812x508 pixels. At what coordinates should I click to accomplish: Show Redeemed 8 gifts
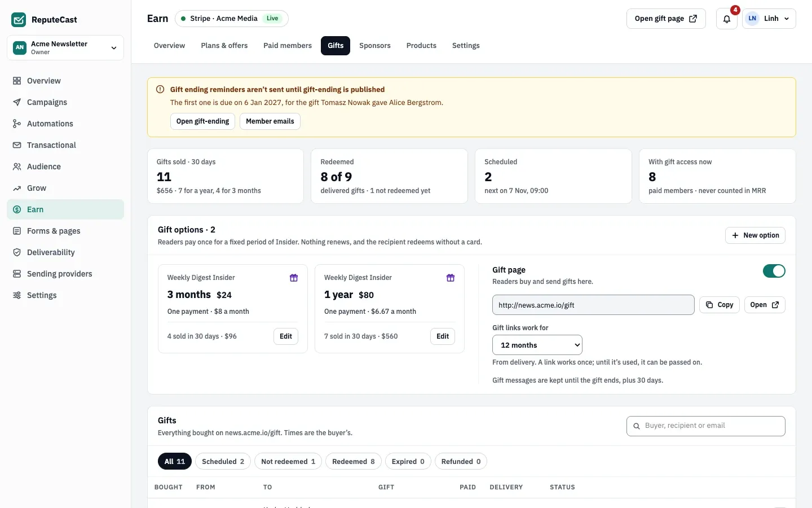[x=354, y=461]
